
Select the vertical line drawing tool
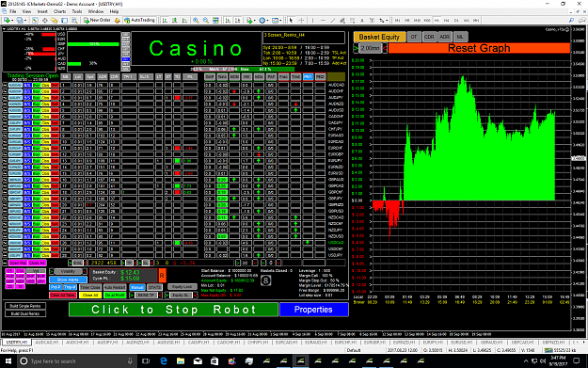(312, 20)
